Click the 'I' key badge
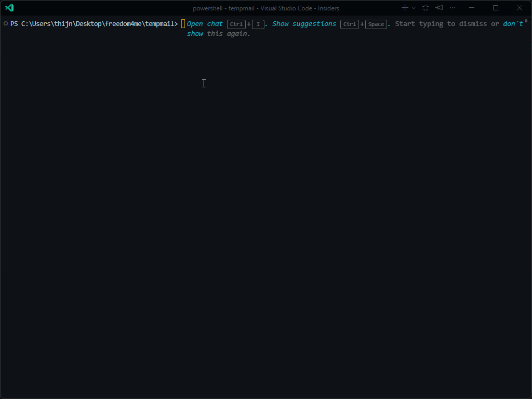Image resolution: width=532 pixels, height=399 pixels. pos(258,24)
